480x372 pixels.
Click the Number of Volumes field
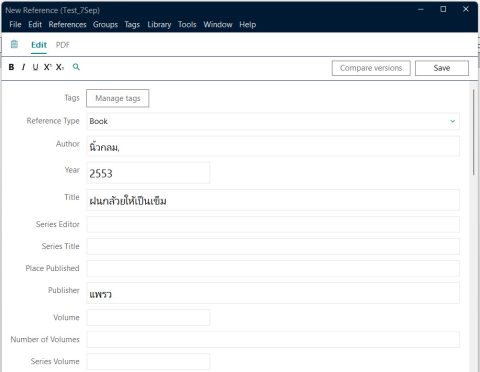tap(273, 339)
